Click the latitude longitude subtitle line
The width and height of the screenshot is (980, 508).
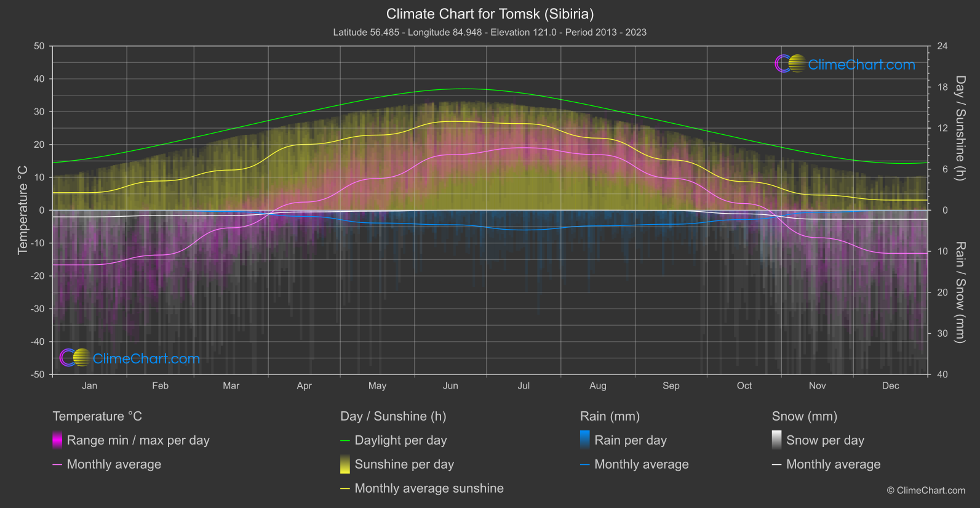[x=490, y=32]
